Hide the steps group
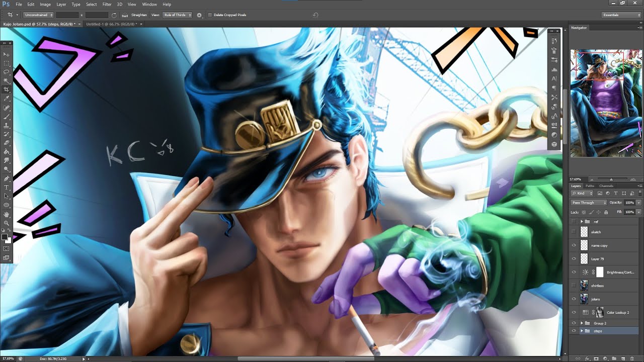The width and height of the screenshot is (644, 362). click(x=574, y=331)
